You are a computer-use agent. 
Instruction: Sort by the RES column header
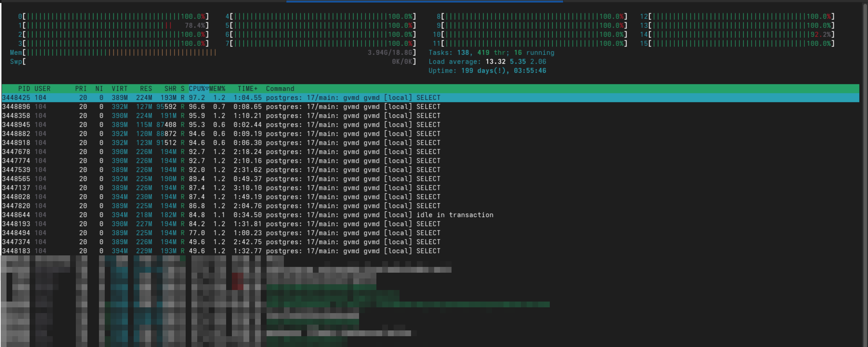pyautogui.click(x=146, y=89)
